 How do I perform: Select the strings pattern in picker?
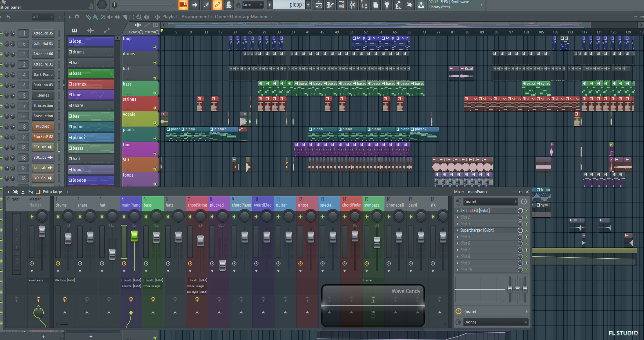91,84
